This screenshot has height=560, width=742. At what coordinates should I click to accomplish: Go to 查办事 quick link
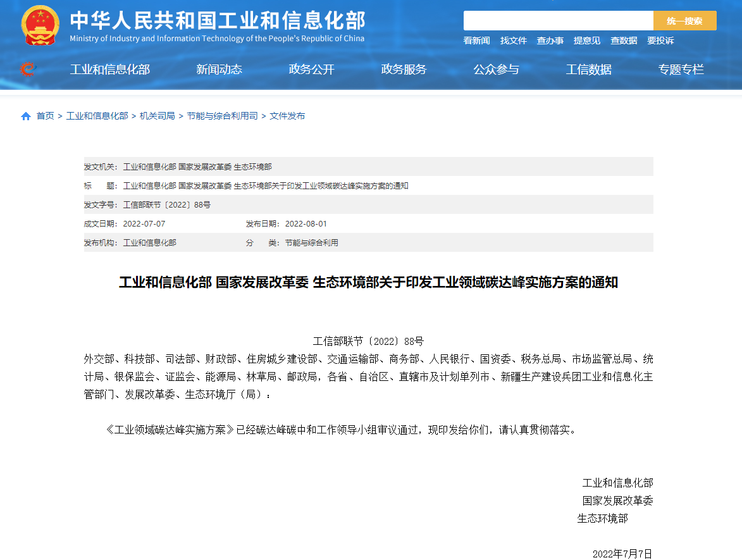tap(550, 40)
